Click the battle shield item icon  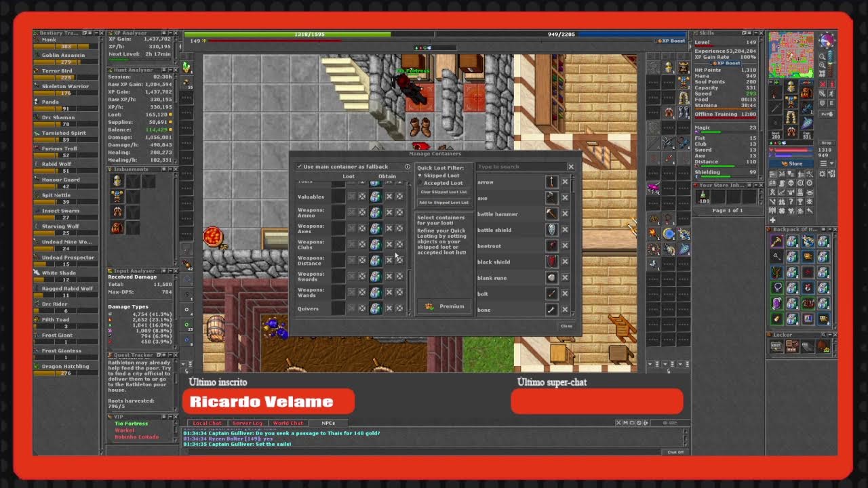551,230
